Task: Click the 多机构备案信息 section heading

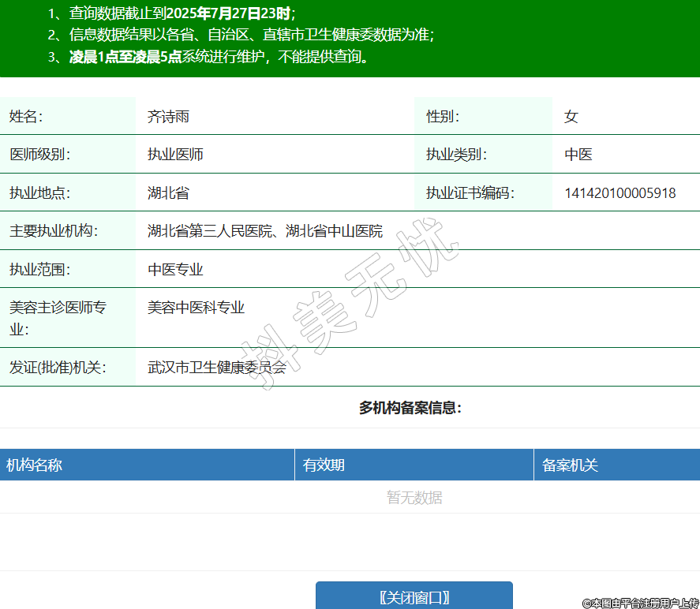Action: point(410,408)
